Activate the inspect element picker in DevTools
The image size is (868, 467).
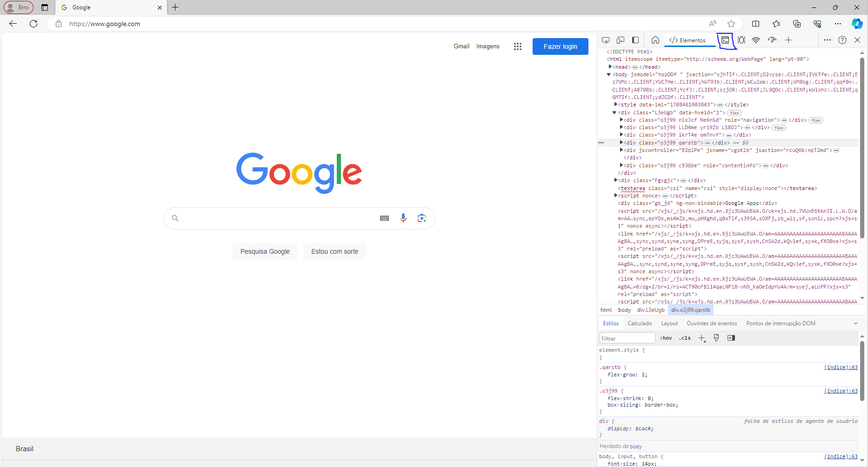point(606,40)
